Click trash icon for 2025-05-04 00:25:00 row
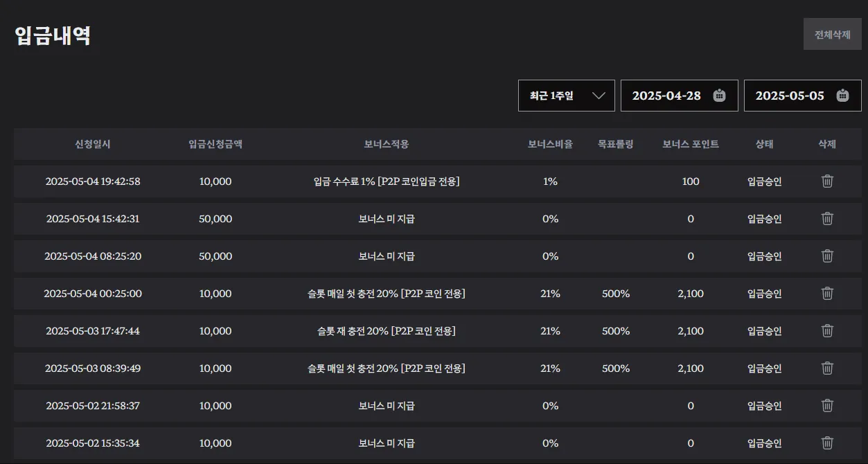This screenshot has width=868, height=464. tap(827, 294)
